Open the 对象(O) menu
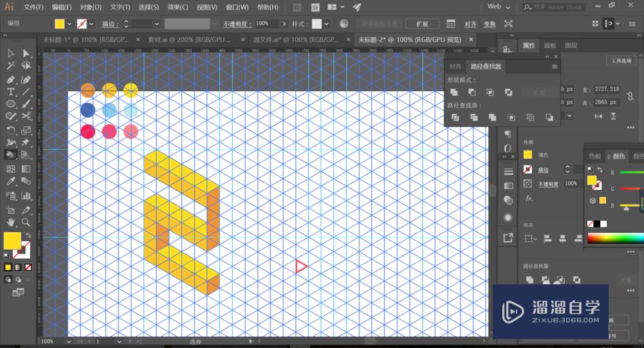Viewport: 644px width, 348px height. click(x=90, y=7)
